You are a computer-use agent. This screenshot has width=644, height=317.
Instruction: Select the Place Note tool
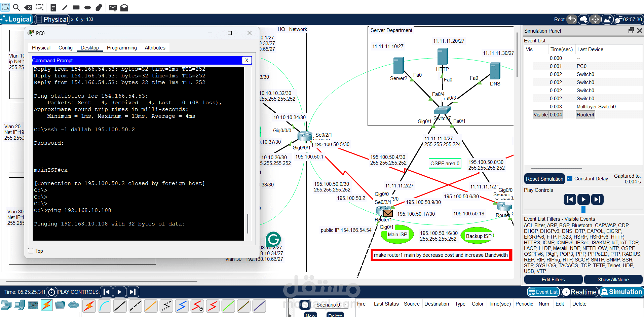click(53, 7)
